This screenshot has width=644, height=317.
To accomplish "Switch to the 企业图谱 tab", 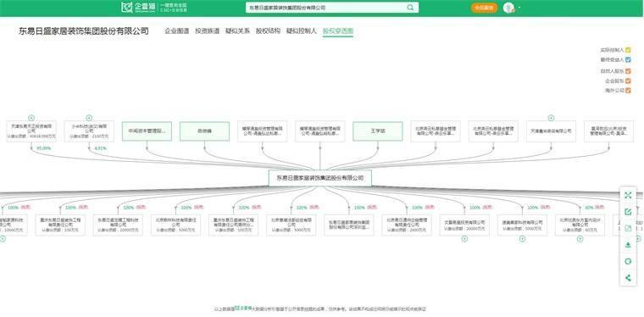I will coord(176,31).
